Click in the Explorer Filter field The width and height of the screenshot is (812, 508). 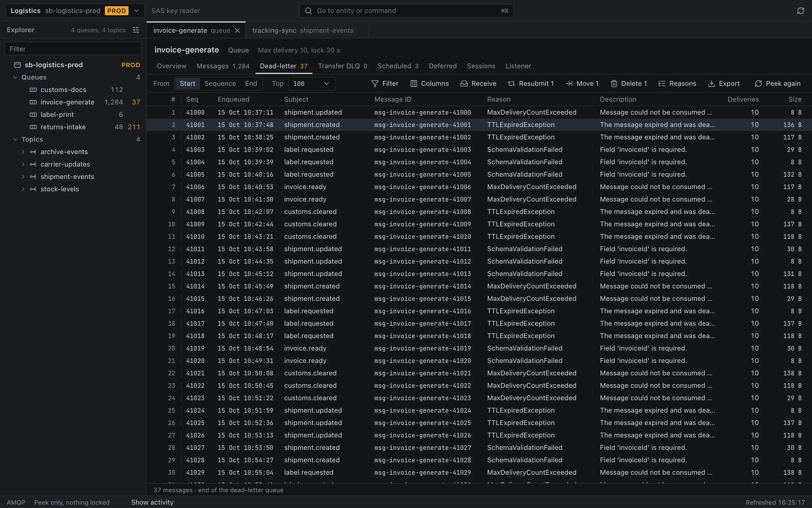[x=73, y=49]
